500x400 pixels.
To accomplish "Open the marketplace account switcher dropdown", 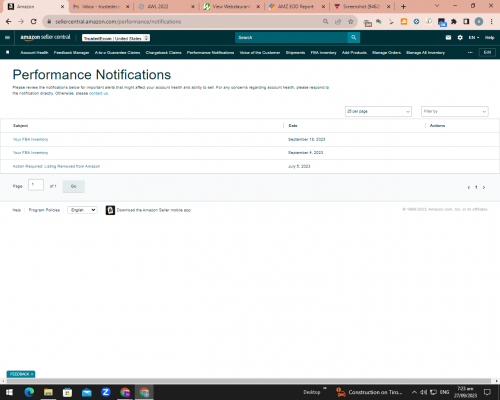I will (116, 38).
